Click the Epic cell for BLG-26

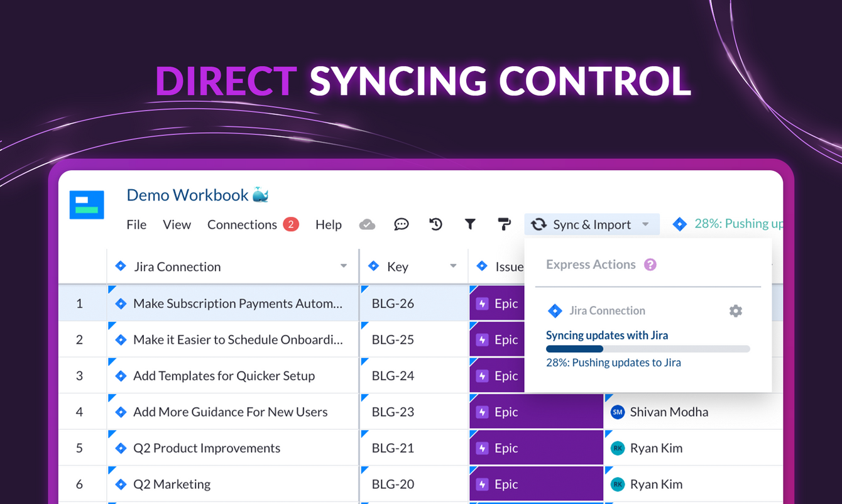coord(497,304)
